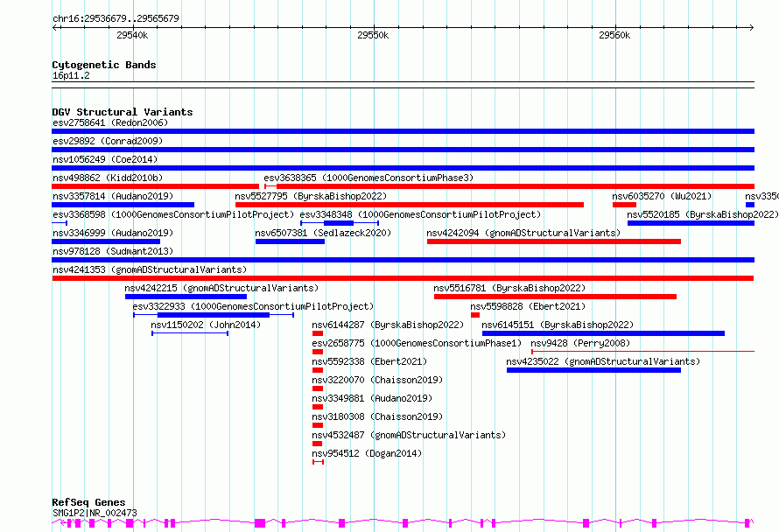
Task: Click the blue bar under nsv6507381
Action: [x=290, y=241]
